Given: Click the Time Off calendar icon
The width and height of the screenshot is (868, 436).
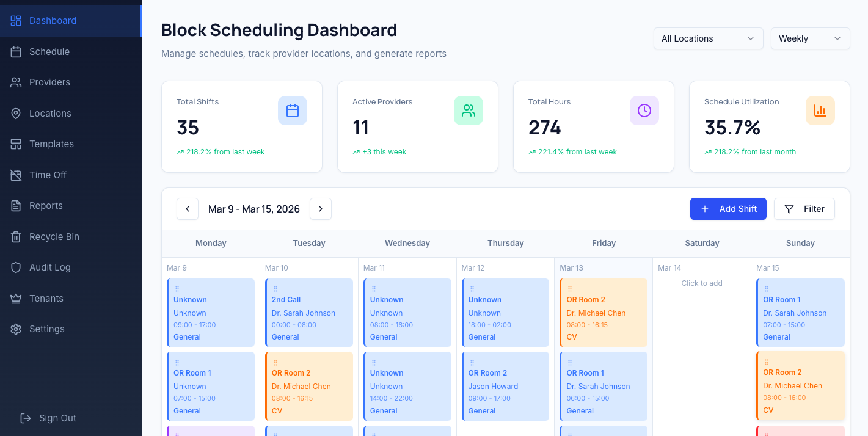Looking at the screenshot, I should coord(16,175).
